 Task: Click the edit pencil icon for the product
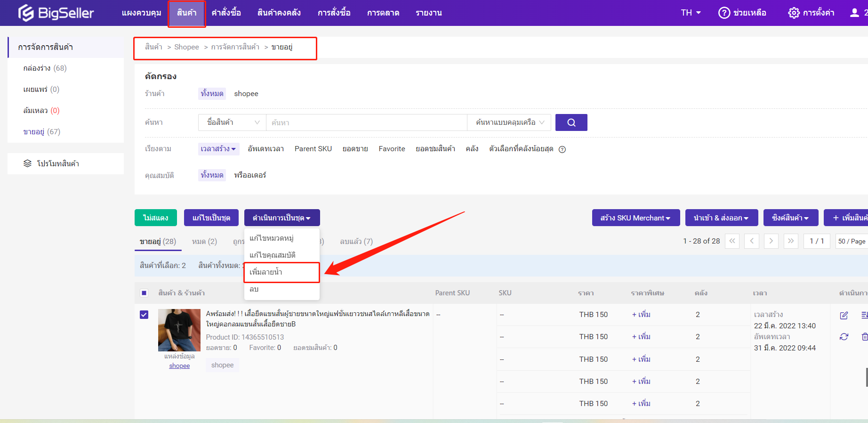(844, 315)
